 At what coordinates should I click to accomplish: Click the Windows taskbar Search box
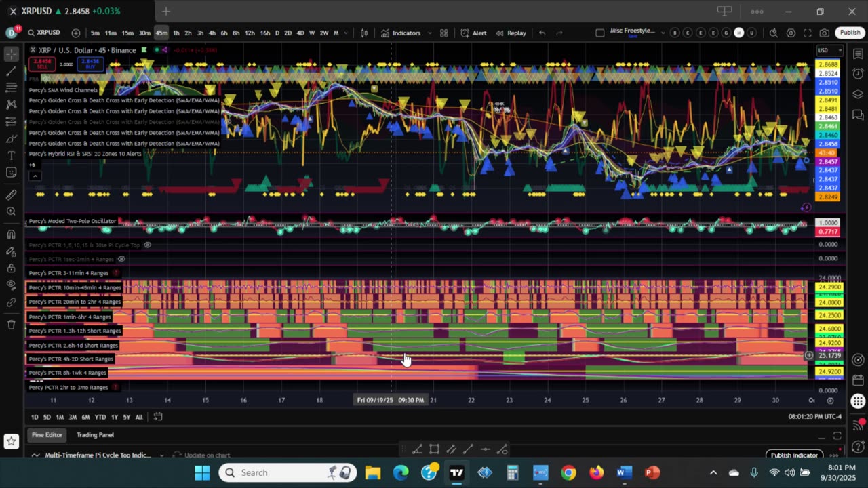(288, 472)
